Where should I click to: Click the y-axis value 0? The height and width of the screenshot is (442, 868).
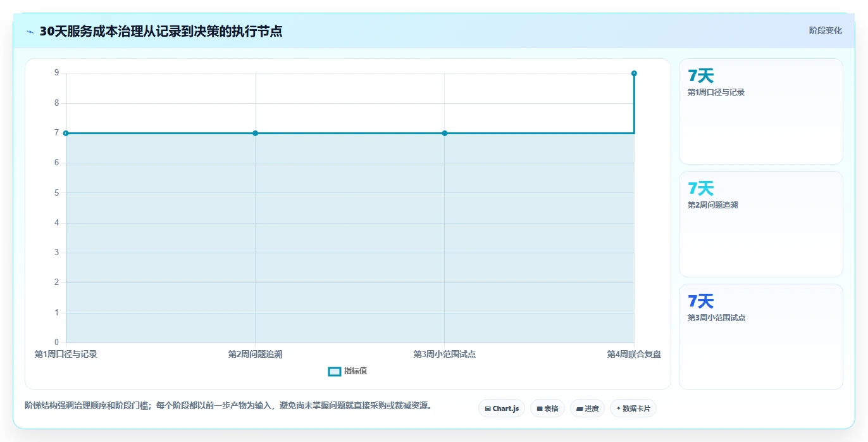pyautogui.click(x=56, y=343)
